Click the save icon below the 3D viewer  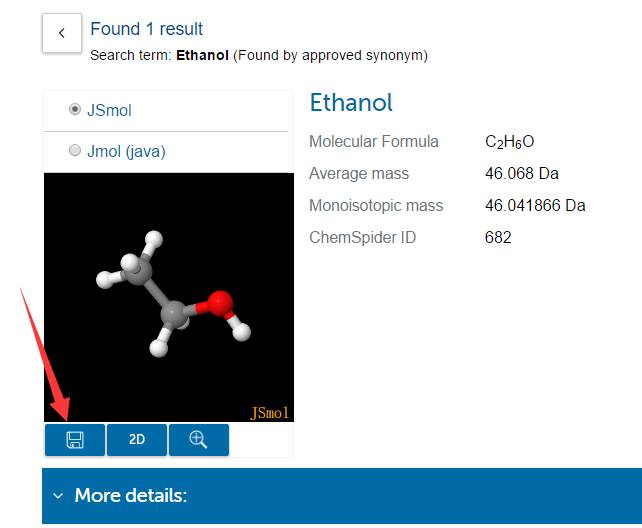coord(75,440)
